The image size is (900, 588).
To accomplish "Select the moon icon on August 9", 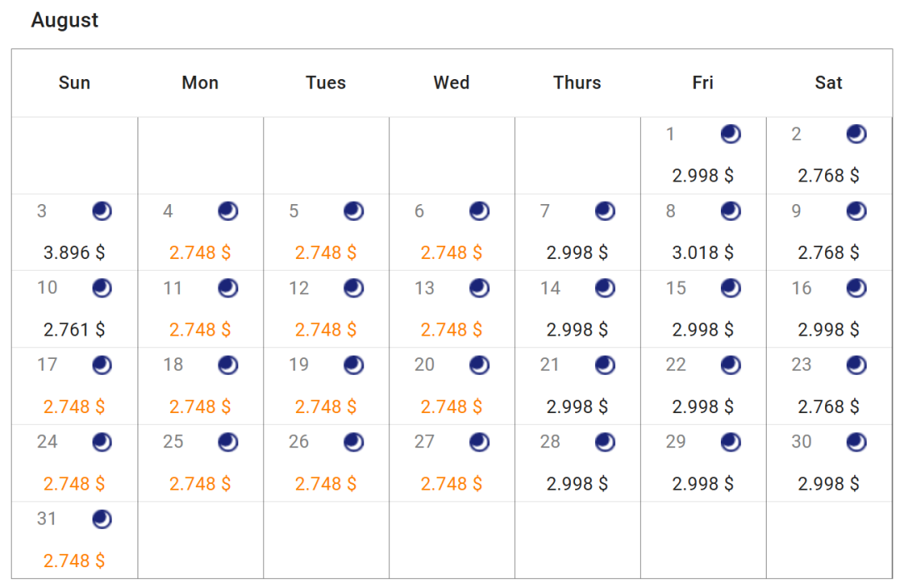I will 856,211.
